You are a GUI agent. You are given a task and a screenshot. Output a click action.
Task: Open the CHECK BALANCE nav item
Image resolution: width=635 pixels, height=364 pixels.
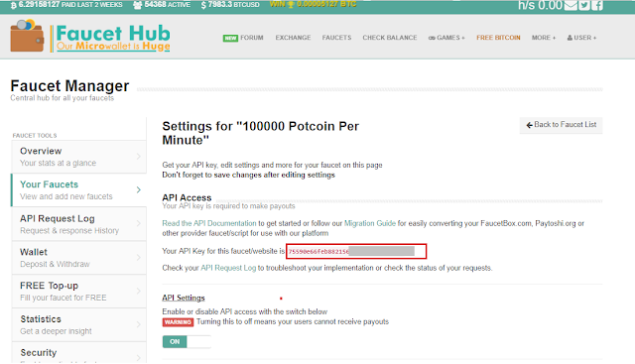coord(390,38)
